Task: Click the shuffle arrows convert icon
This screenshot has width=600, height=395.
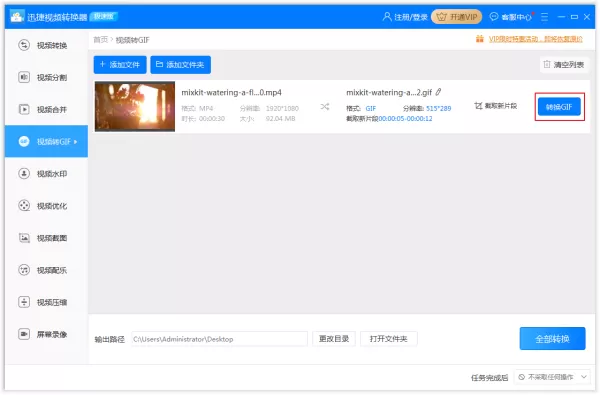Action: pos(324,106)
